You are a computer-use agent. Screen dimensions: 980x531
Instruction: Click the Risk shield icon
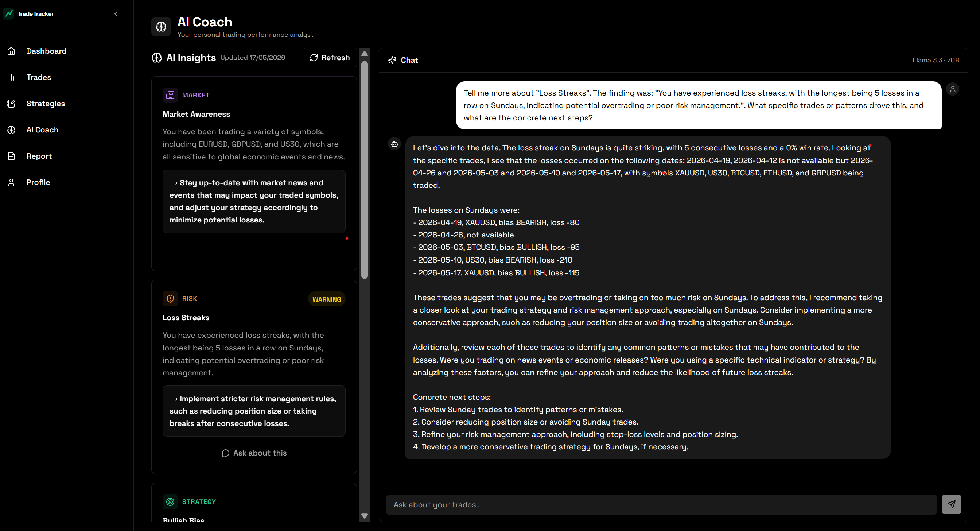point(170,299)
